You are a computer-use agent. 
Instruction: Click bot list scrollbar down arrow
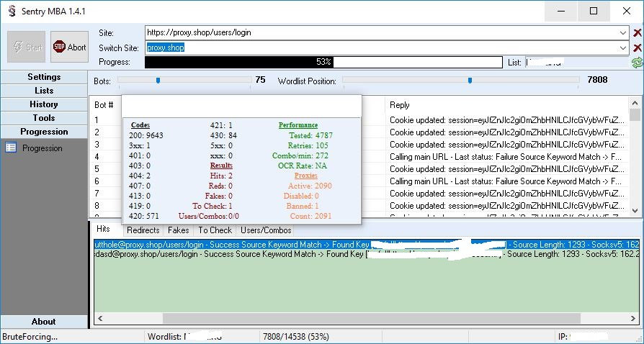635,211
